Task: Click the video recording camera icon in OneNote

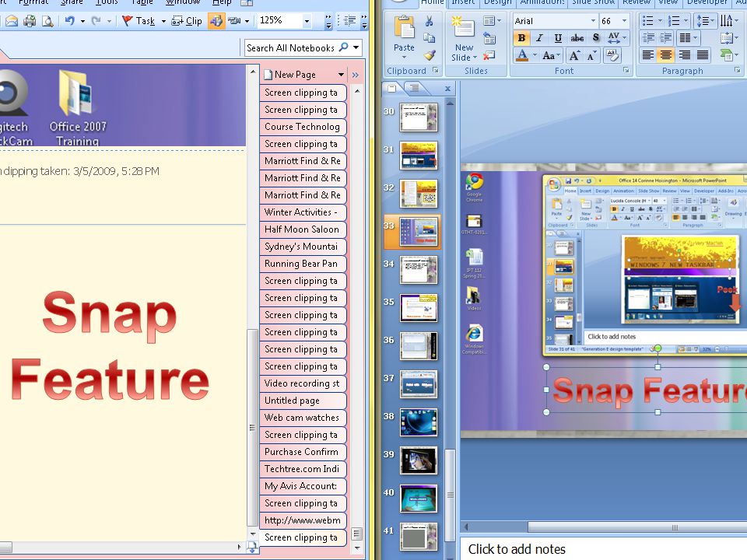Action: 234,21
